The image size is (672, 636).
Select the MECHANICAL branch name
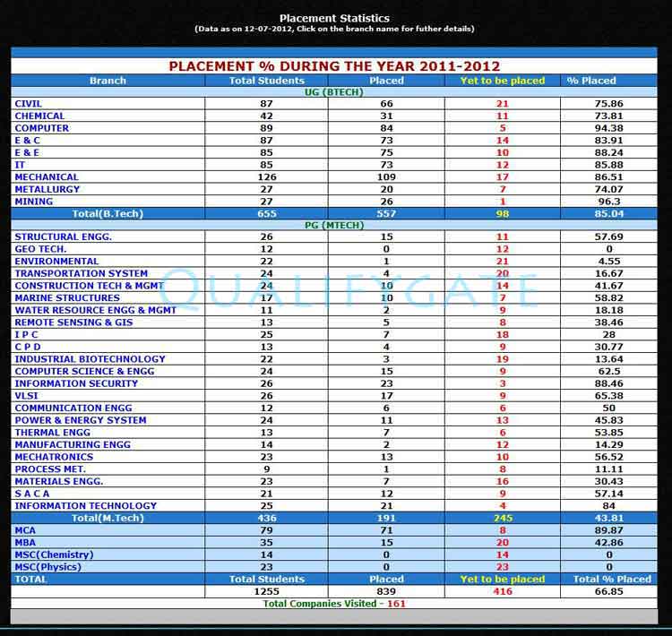(x=47, y=177)
